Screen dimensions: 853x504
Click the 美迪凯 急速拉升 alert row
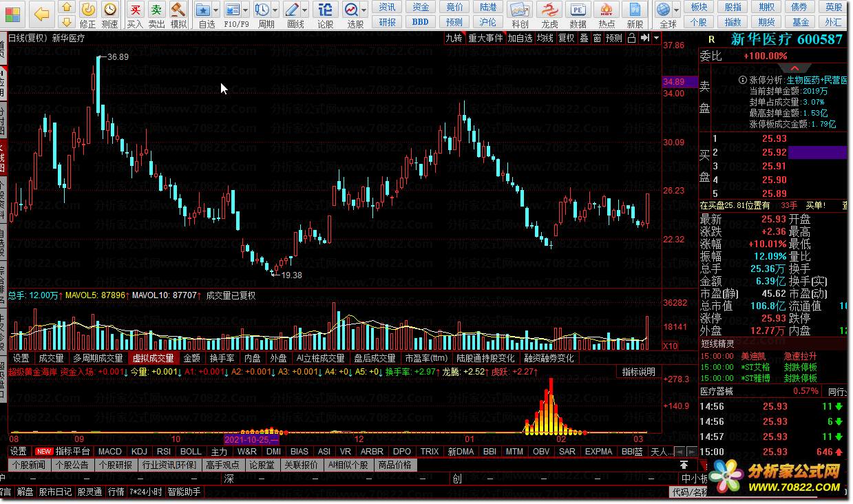pos(774,357)
